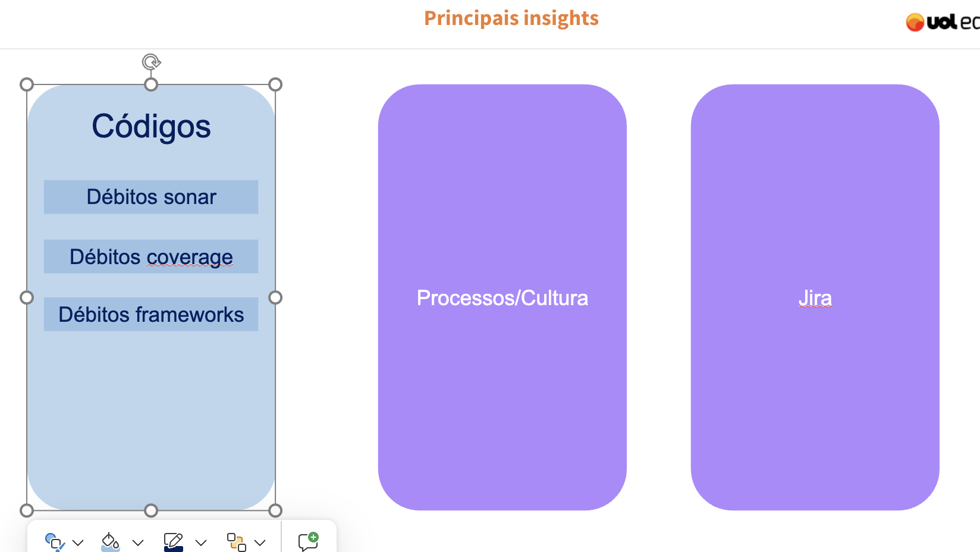Screen dimensions: 980x552
Task: Select the Débitos frameworks box
Action: [151, 314]
